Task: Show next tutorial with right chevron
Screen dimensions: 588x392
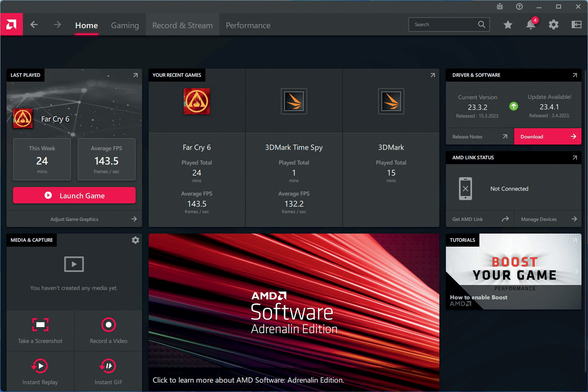Action: click(577, 271)
